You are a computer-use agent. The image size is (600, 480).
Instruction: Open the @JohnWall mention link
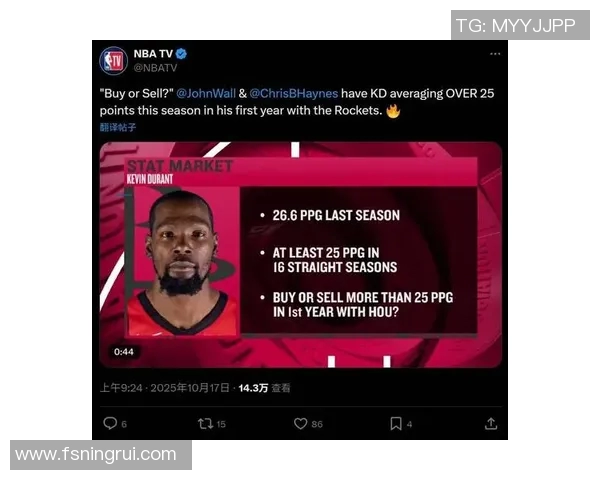coord(206,93)
